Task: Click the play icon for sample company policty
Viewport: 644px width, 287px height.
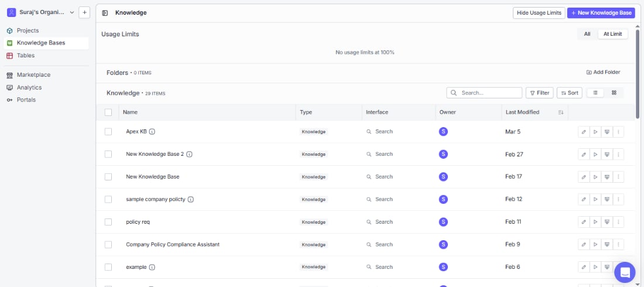Action: (x=595, y=199)
